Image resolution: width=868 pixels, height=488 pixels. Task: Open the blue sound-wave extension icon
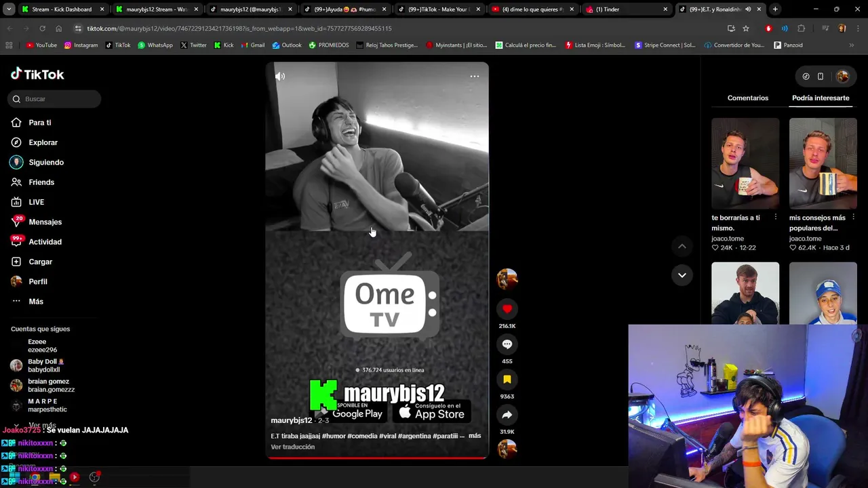[x=785, y=28]
